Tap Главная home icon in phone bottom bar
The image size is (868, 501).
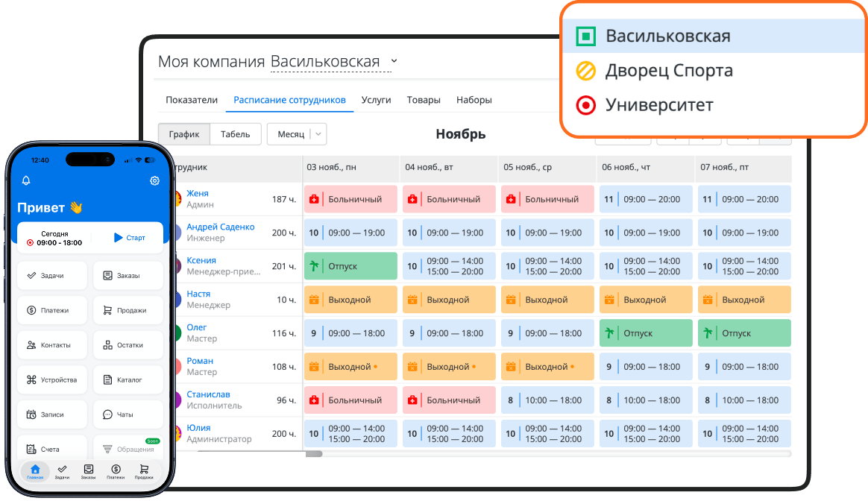(35, 472)
